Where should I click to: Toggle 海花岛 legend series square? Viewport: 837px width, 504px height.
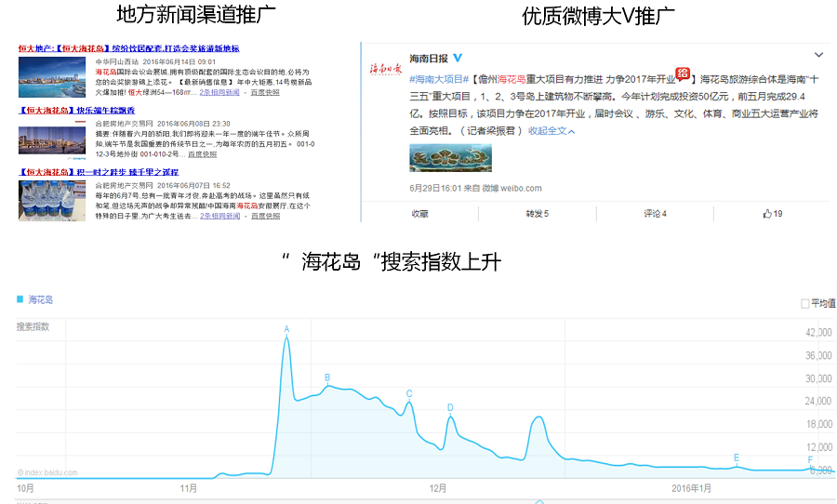[x=20, y=299]
